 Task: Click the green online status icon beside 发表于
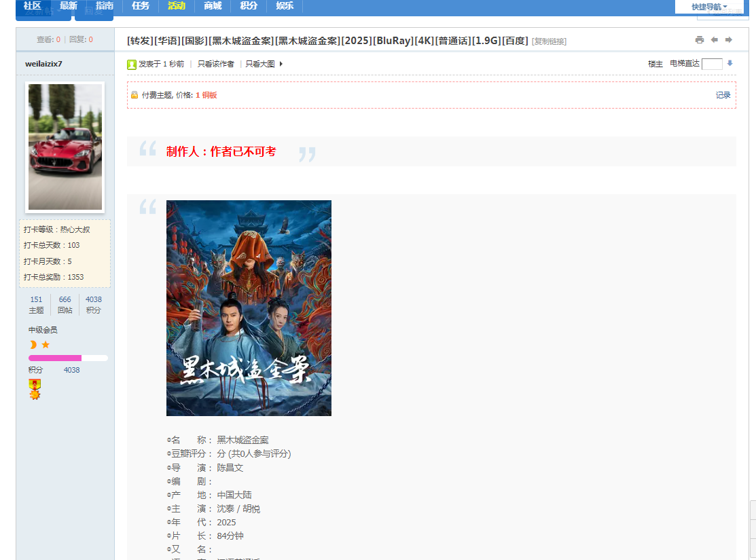tap(131, 63)
